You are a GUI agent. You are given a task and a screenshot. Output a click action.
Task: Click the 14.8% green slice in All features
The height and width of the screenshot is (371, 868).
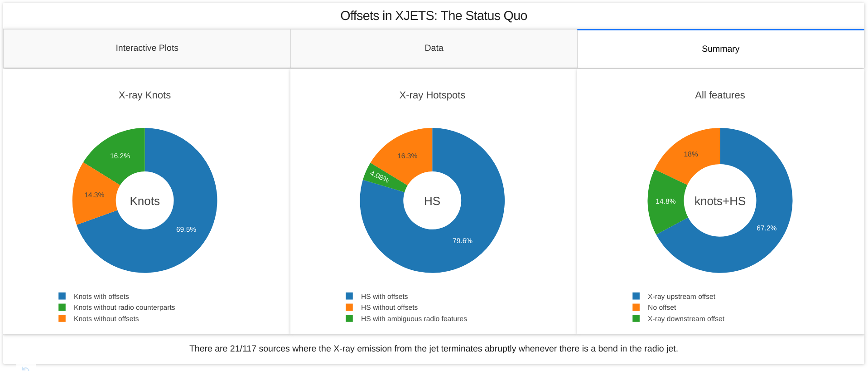point(665,202)
